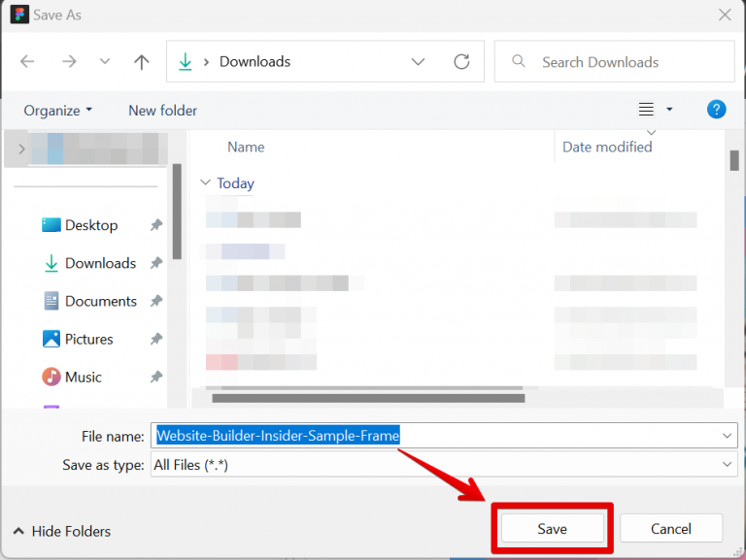Open Music folder in the sidebar
This screenshot has width=746, height=560.
pos(83,377)
